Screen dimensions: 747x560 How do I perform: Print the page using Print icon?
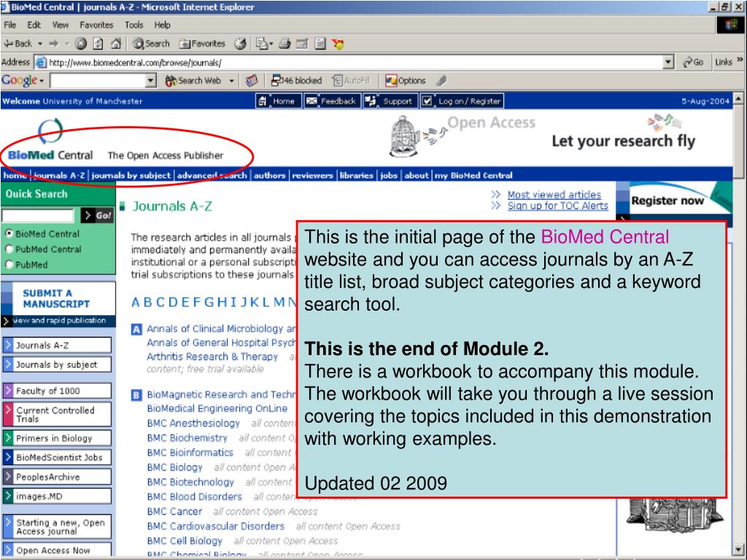tap(285, 44)
